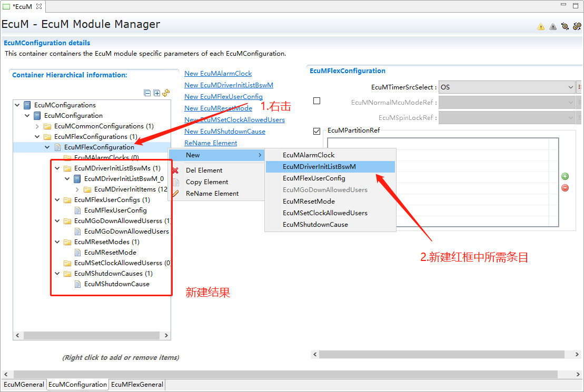This screenshot has width=584, height=392.
Task: Click the New EcuMShutdownCause link
Action: (x=225, y=132)
